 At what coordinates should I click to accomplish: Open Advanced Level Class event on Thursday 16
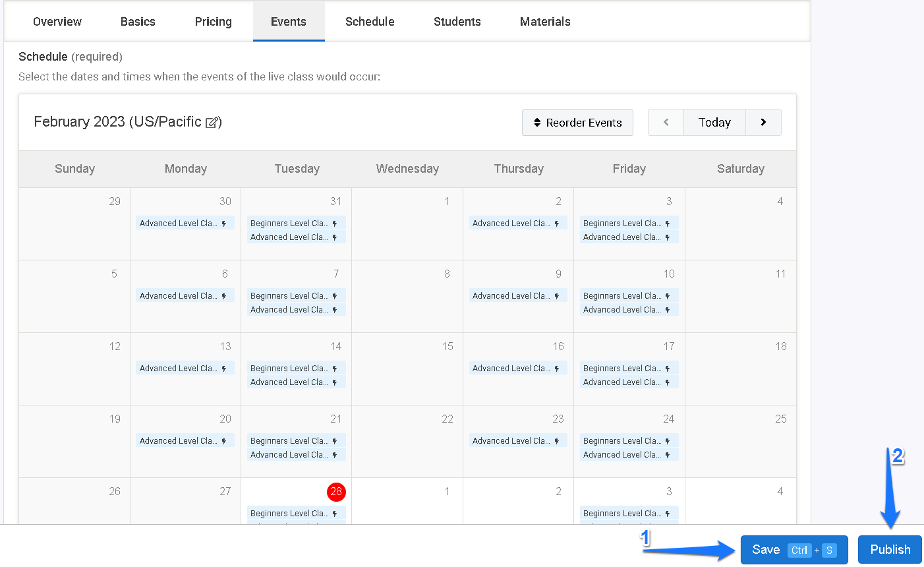tap(518, 369)
